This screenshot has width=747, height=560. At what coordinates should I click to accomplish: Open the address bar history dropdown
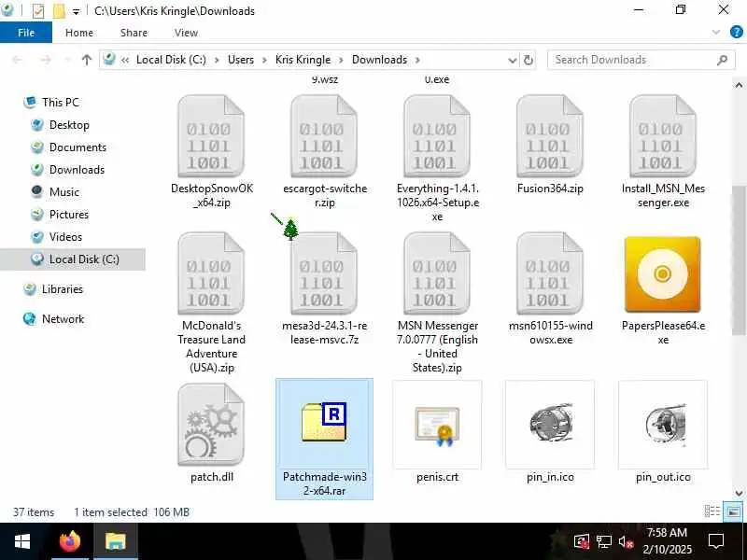[512, 60]
